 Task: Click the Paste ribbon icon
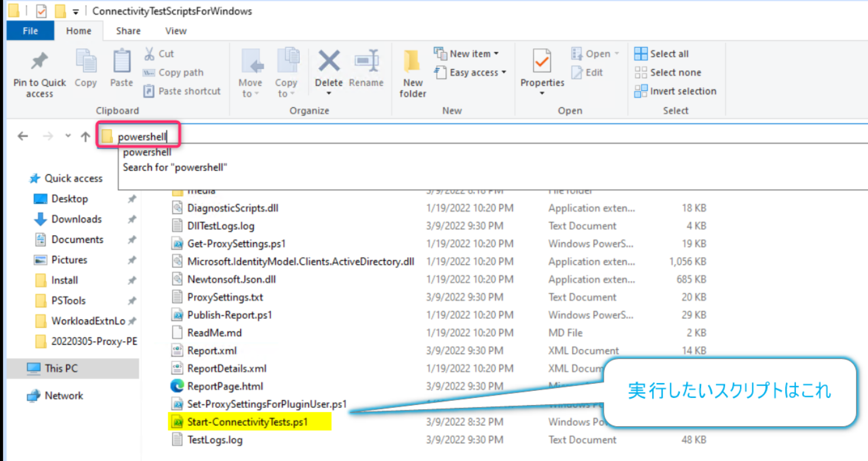(122, 61)
